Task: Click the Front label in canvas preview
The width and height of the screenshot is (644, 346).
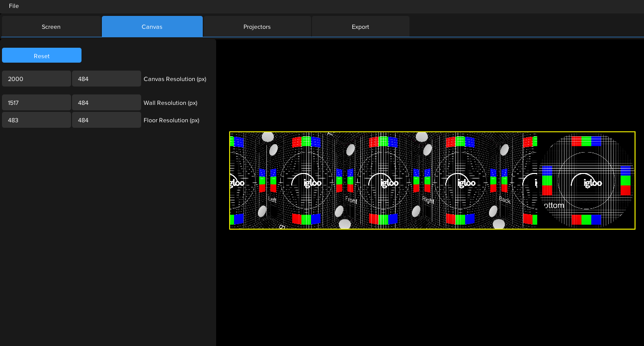Action: 351,201
